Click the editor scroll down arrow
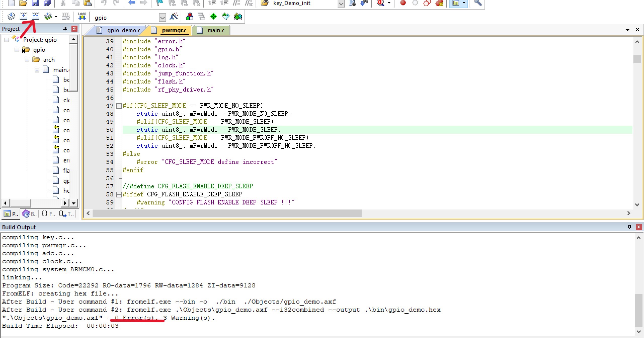The width and height of the screenshot is (644, 338). coord(637,205)
